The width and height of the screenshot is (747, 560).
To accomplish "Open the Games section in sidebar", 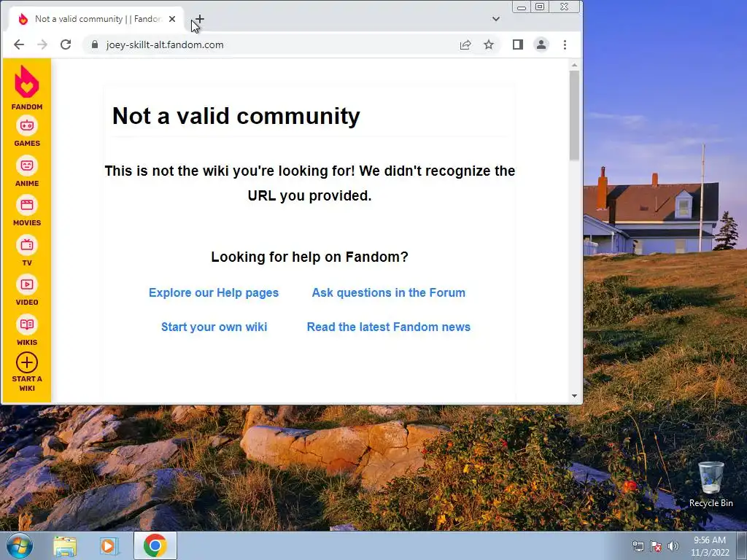I will [27, 132].
